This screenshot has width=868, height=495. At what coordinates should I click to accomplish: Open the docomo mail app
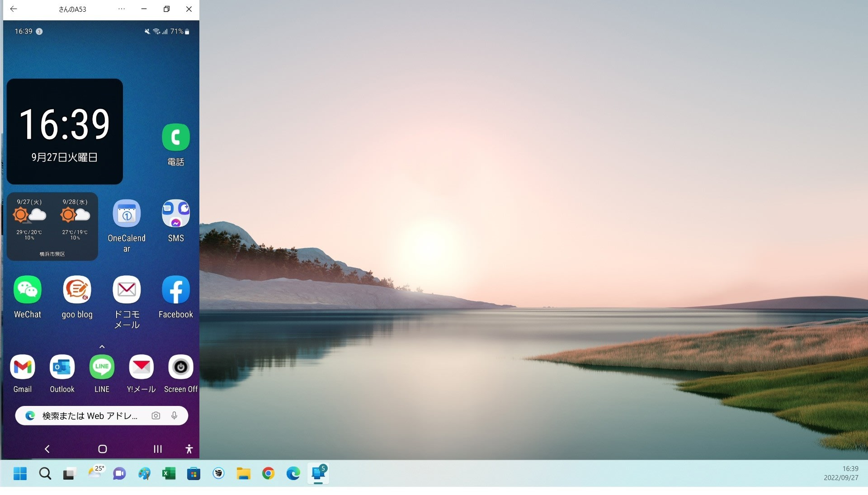click(127, 290)
